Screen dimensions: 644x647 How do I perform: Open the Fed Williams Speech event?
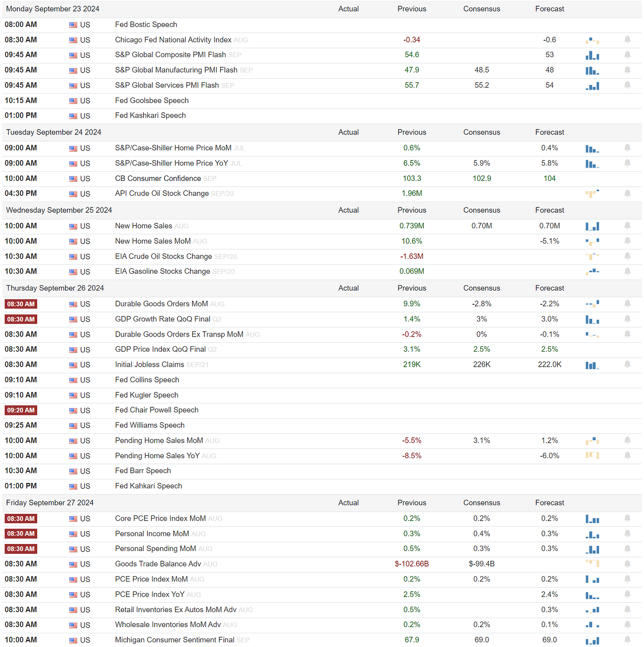149,425
